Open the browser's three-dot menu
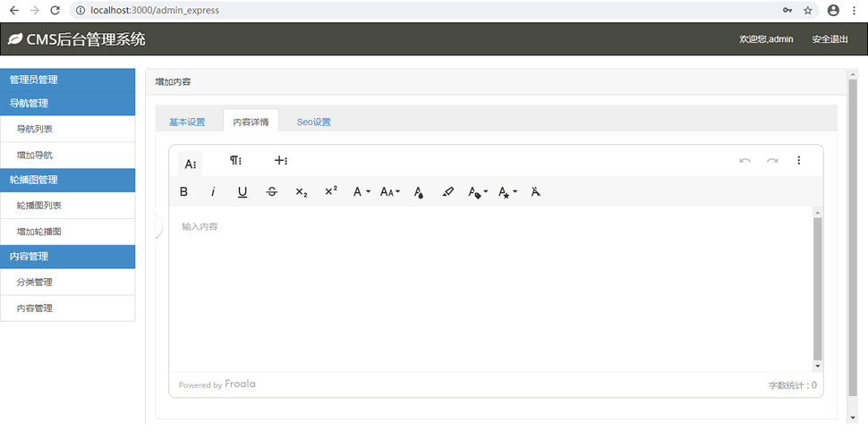This screenshot has width=868, height=439. (x=855, y=10)
